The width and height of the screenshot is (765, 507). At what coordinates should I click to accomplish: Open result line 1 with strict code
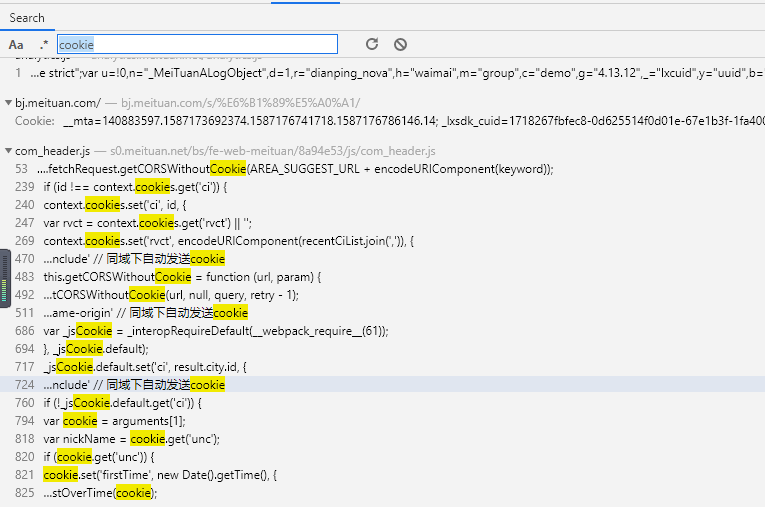382,73
